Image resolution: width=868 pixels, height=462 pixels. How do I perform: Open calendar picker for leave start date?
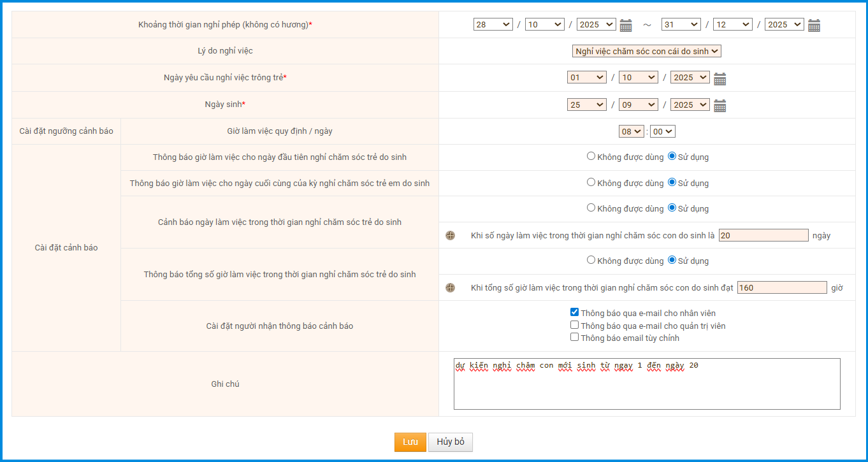click(x=626, y=25)
